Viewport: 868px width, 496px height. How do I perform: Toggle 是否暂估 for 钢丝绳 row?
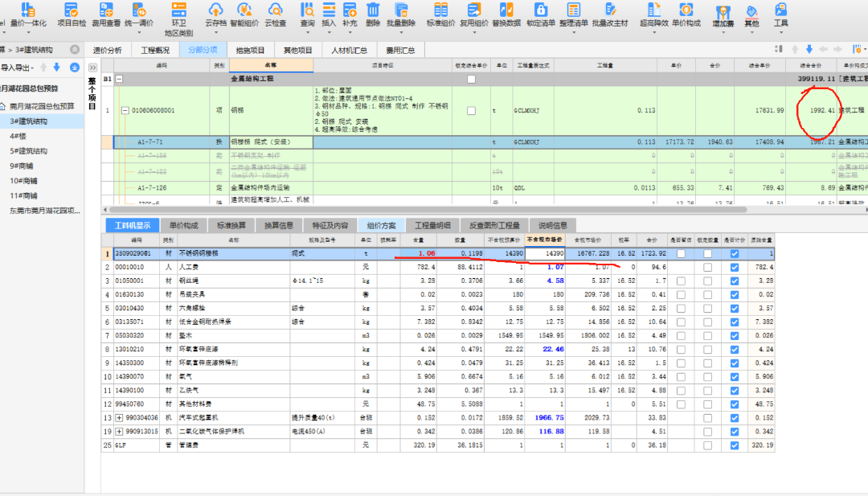tap(681, 281)
